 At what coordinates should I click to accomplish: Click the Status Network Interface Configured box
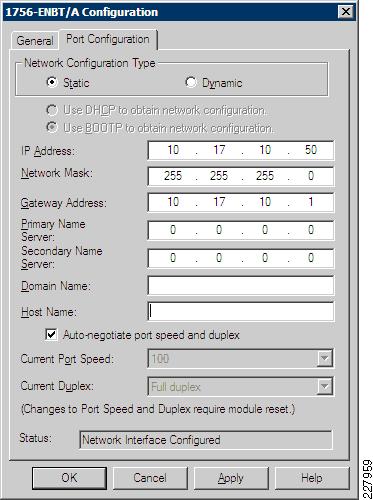pyautogui.click(x=206, y=440)
